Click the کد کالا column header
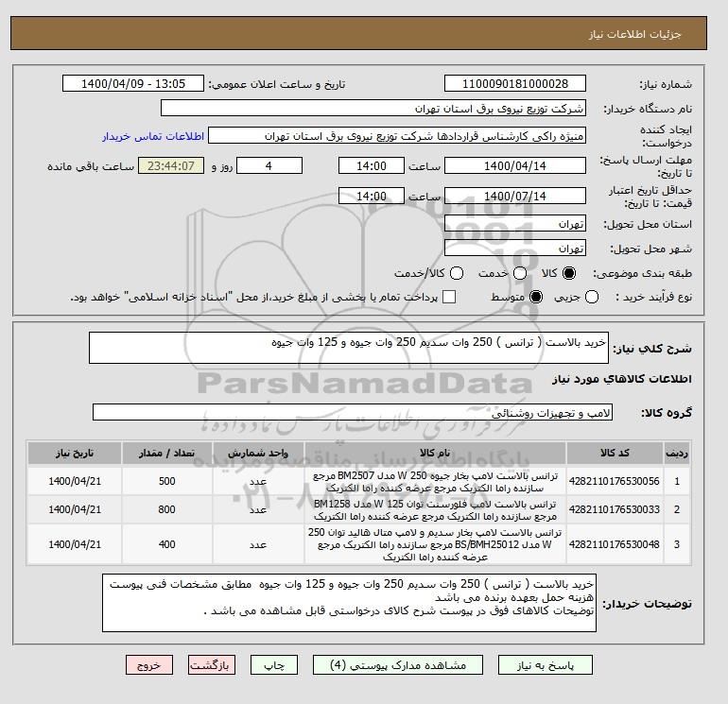This screenshot has height=704, width=728. [615, 453]
